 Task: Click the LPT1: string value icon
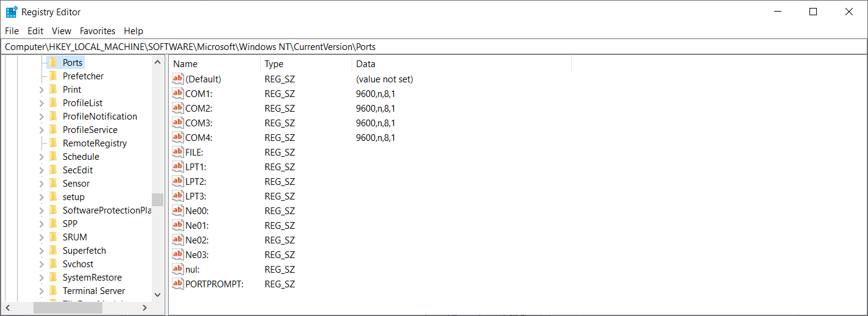tap(178, 167)
